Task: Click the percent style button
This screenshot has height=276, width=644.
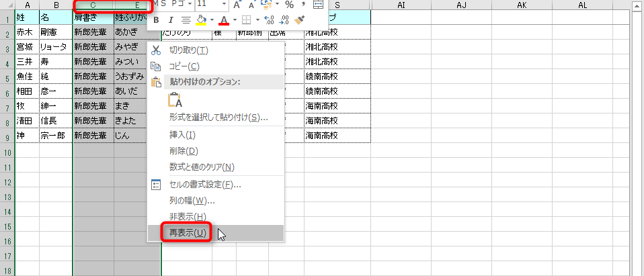Action: [288, 5]
